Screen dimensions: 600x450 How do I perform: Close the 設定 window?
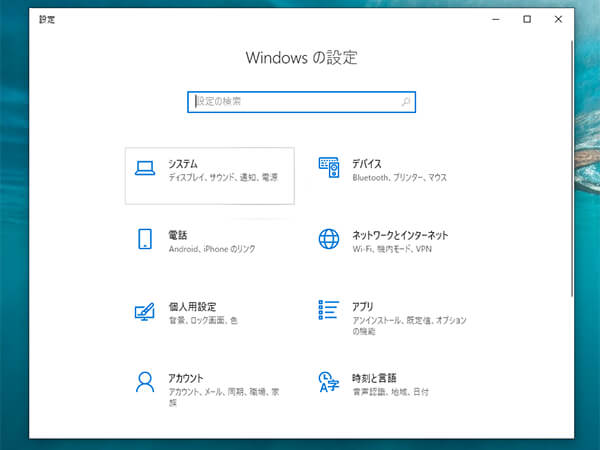[x=558, y=19]
